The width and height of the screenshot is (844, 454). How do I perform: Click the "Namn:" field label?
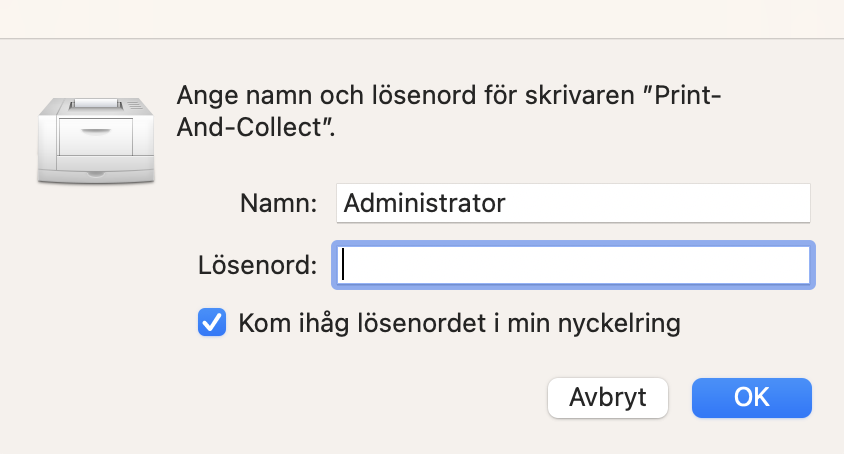(x=278, y=203)
